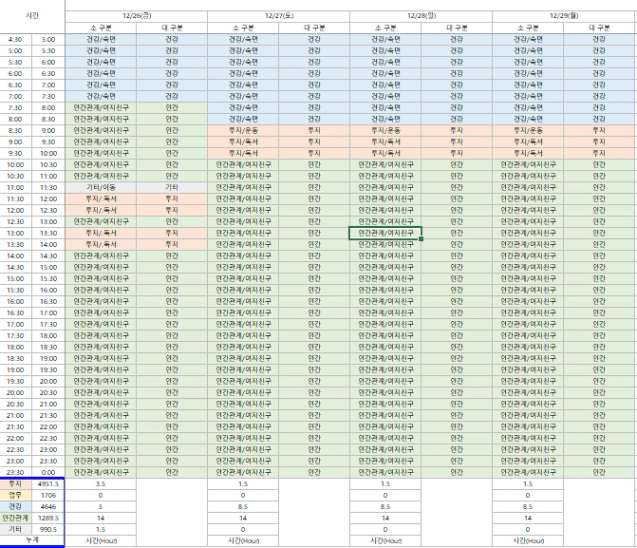
Task: Click the 12/26(금) date header
Action: pyautogui.click(x=136, y=16)
